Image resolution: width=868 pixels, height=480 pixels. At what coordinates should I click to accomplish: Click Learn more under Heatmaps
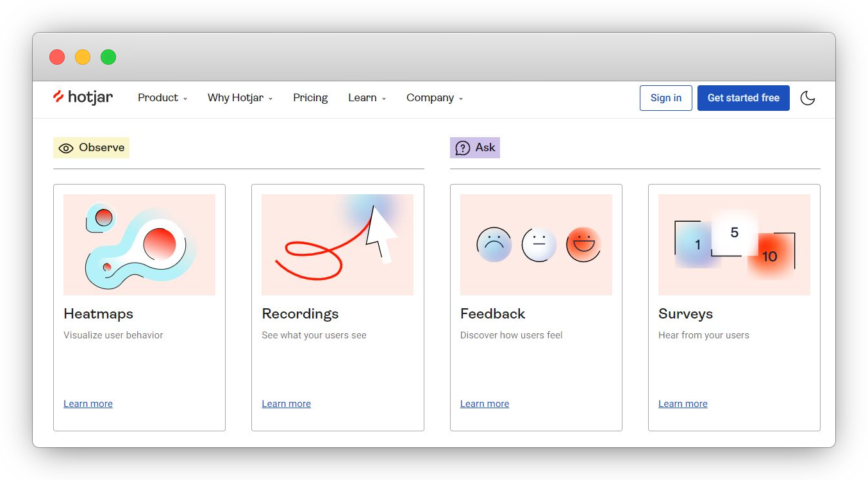pos(88,404)
